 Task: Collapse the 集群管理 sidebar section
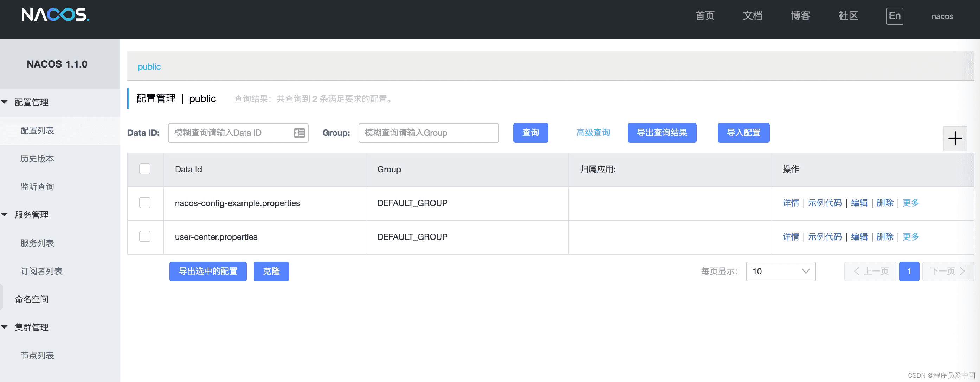pyautogui.click(x=5, y=327)
